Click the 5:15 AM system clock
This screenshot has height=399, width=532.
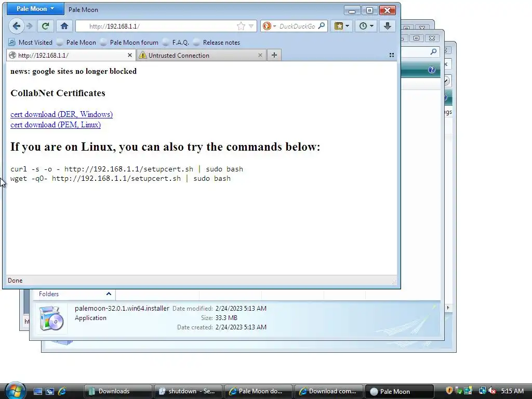pyautogui.click(x=512, y=391)
